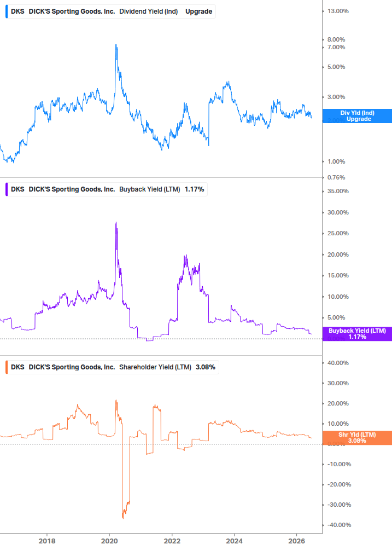Click the 3.08% value in Shareholder Yield legend
Image resolution: width=392 pixels, height=550 pixels.
tap(206, 367)
